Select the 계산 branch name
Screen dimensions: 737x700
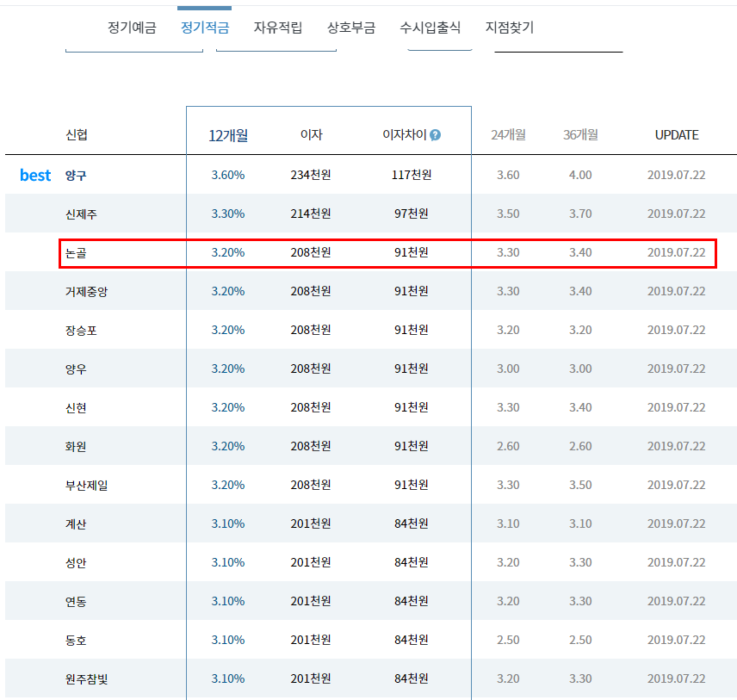(x=76, y=524)
